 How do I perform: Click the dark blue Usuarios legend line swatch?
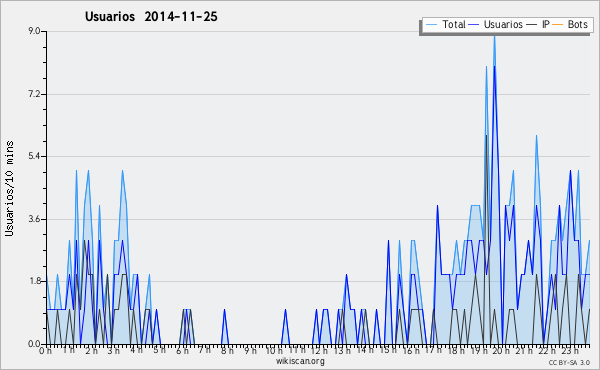(474, 25)
